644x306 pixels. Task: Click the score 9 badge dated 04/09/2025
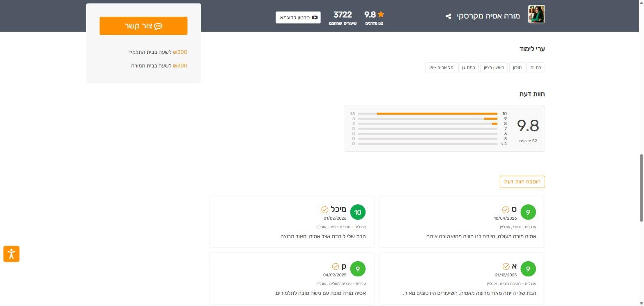click(358, 269)
